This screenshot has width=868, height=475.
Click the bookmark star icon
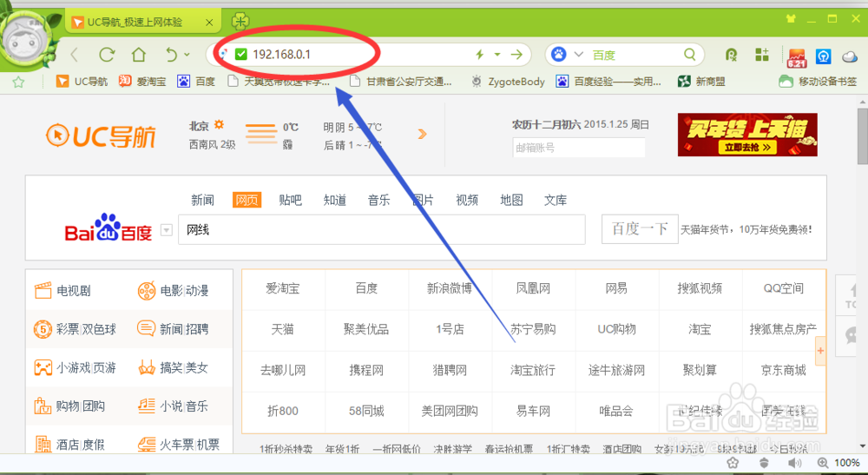point(18,82)
